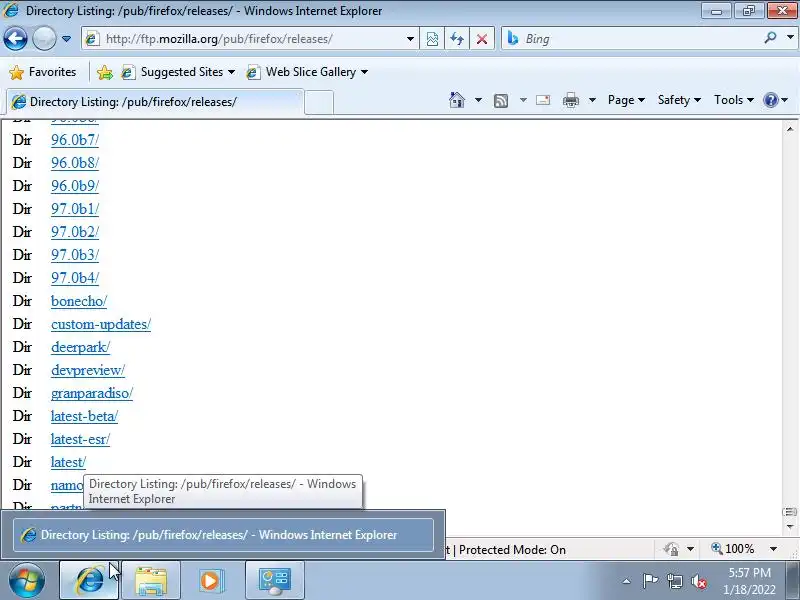Click the Action Center flag icon
The height and width of the screenshot is (600, 800).
pyautogui.click(x=650, y=581)
